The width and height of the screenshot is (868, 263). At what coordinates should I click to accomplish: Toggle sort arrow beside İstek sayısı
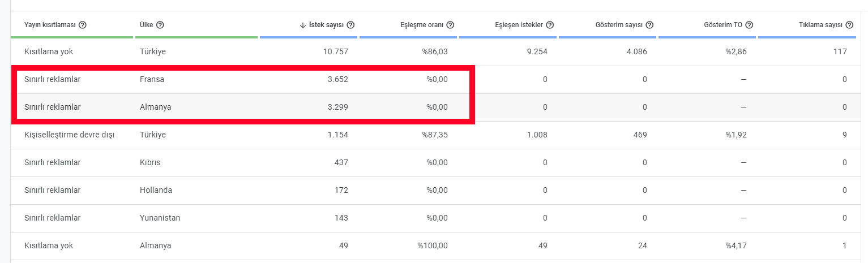[x=303, y=25]
